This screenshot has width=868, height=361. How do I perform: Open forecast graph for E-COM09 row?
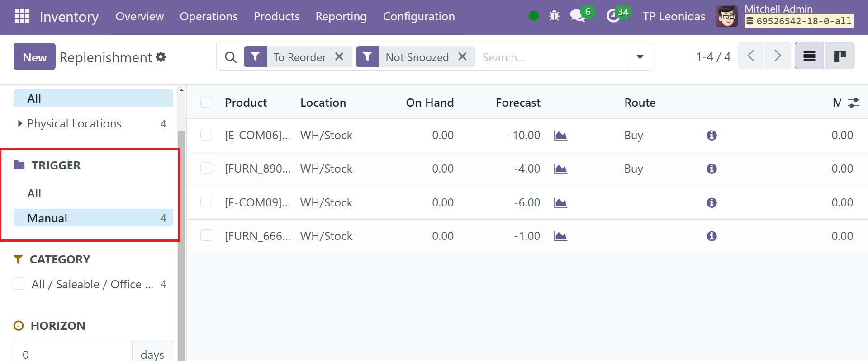point(560,203)
